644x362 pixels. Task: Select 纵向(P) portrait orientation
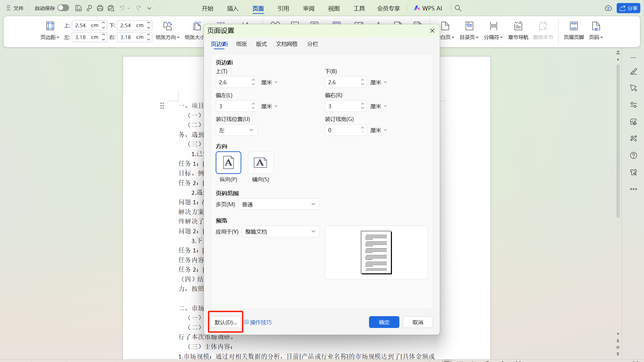coord(228,163)
